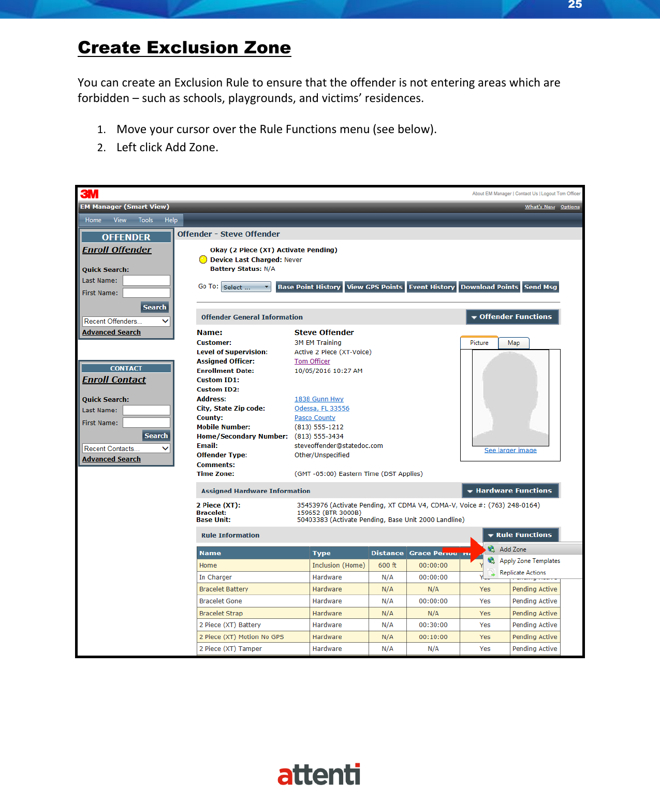Click the About EM Manager link
This screenshot has height=812, width=660.
click(492, 194)
